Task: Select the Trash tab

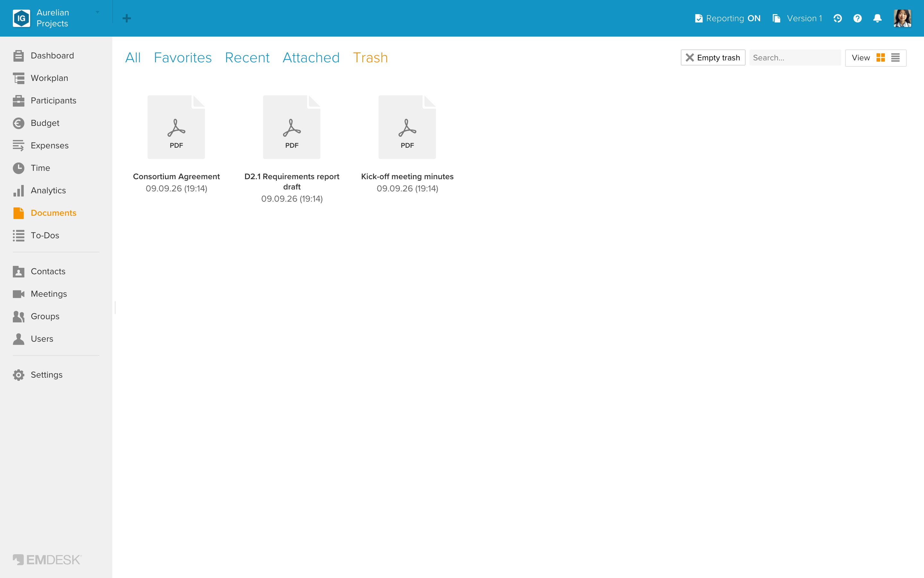Action: (370, 58)
